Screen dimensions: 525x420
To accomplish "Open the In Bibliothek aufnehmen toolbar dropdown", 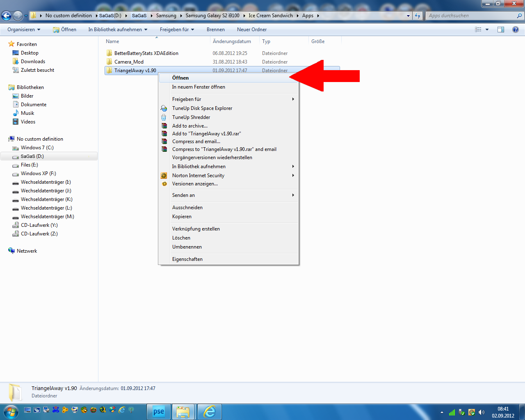I will point(118,30).
